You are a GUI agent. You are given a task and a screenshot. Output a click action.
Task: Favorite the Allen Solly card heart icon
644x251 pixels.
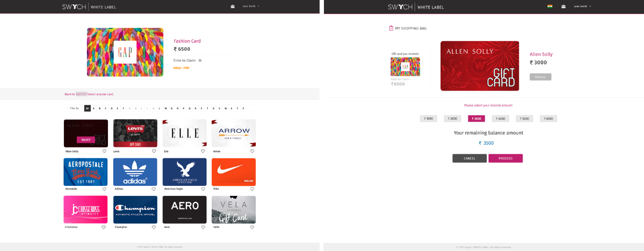[104, 151]
